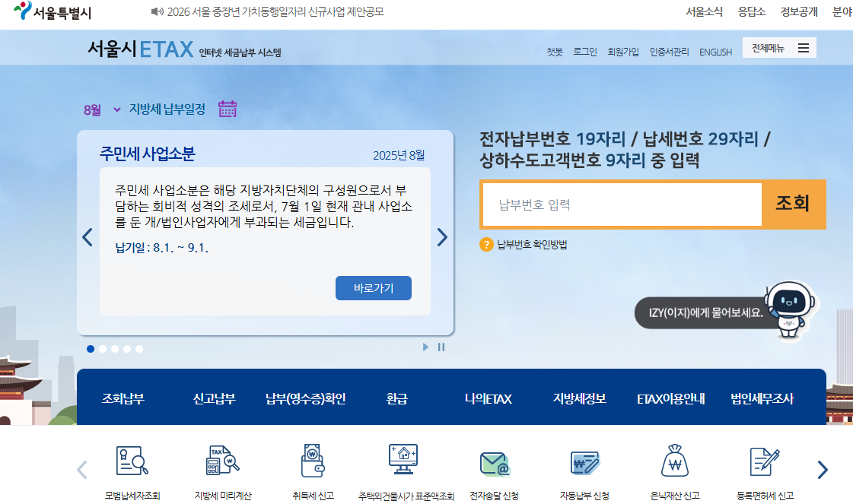Click the 납부번호 입력 field
Viewport: 853px width, 504px height.
pyautogui.click(x=622, y=204)
